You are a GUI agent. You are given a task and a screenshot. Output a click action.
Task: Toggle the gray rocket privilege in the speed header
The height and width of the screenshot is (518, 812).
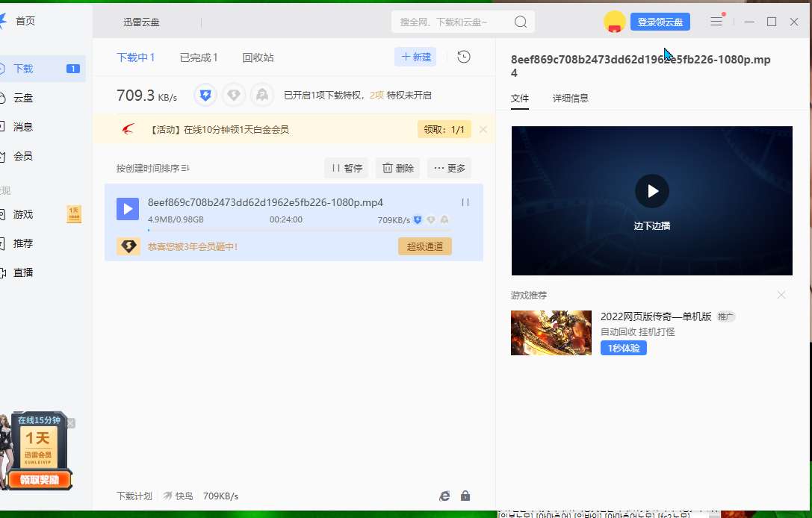pos(262,96)
